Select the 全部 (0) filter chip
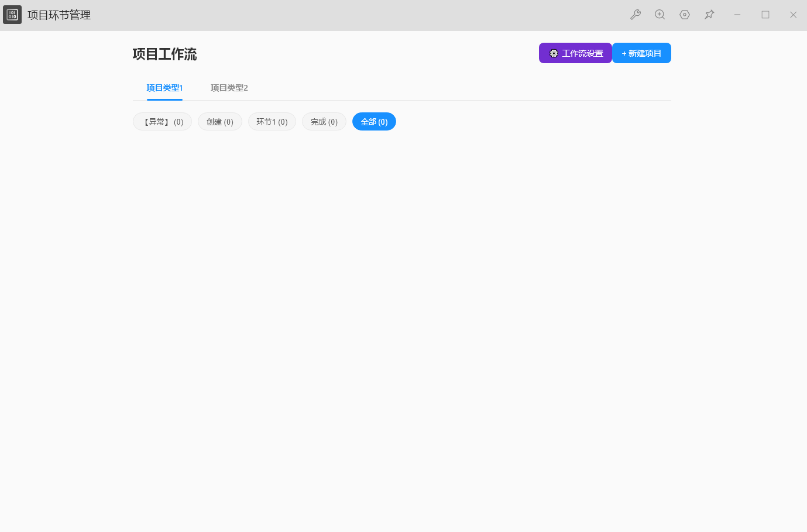This screenshot has height=532, width=807. (x=374, y=122)
